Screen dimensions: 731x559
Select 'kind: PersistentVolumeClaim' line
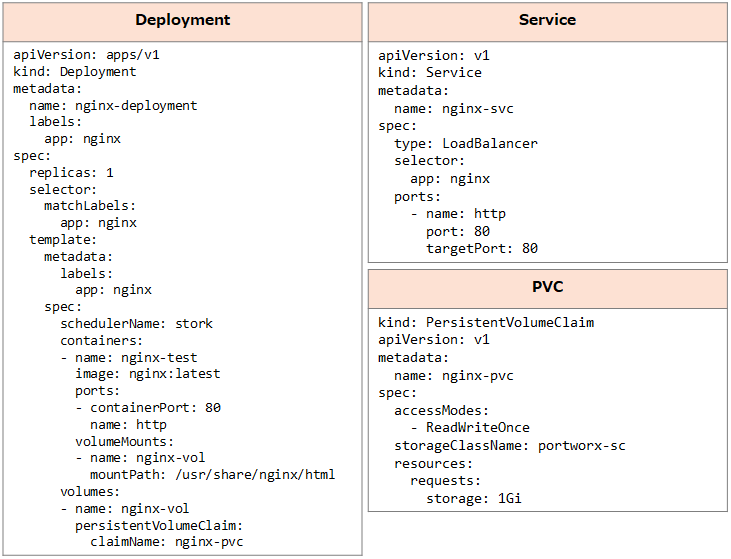[x=486, y=323]
